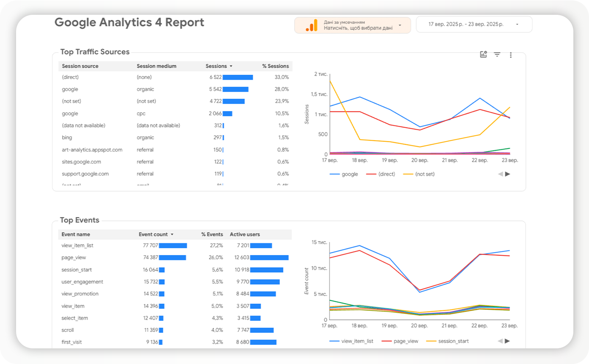
Task: Click the chart settings icon above Traffic Sources
Action: pos(483,54)
